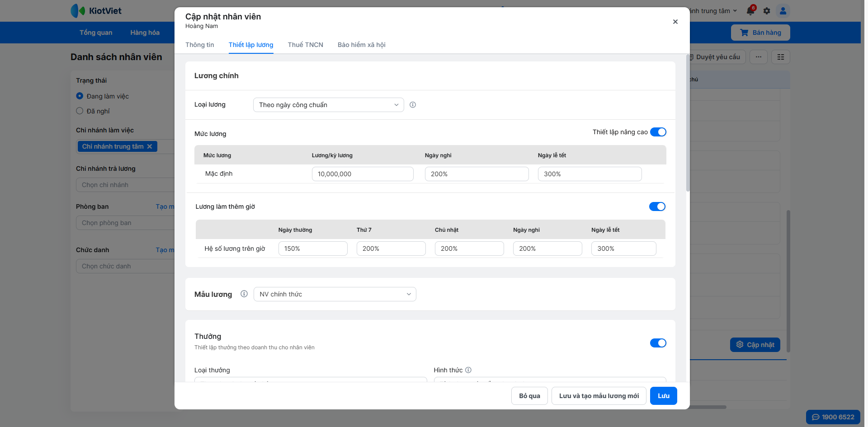Expand the branch selector in header
This screenshot has width=868, height=427.
coord(713,11)
